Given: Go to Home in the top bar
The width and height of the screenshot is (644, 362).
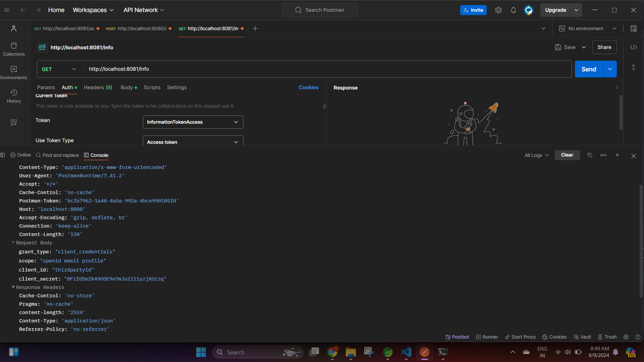Looking at the screenshot, I should [x=56, y=10].
